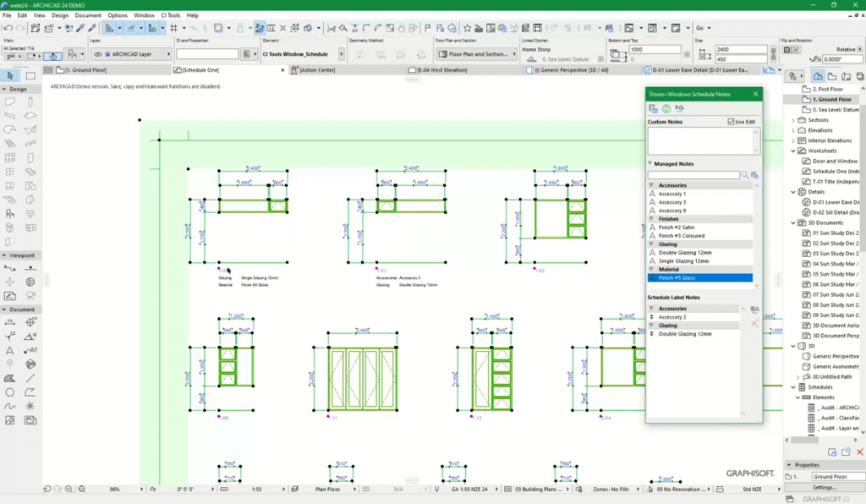
Task: Collapse the Accessories group in Managed Notes
Action: [x=652, y=185]
